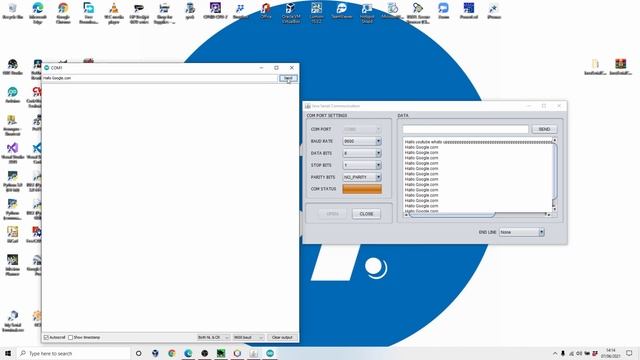The width and height of the screenshot is (640, 360).
Task: Click the taskbar clock
Action: point(611,353)
